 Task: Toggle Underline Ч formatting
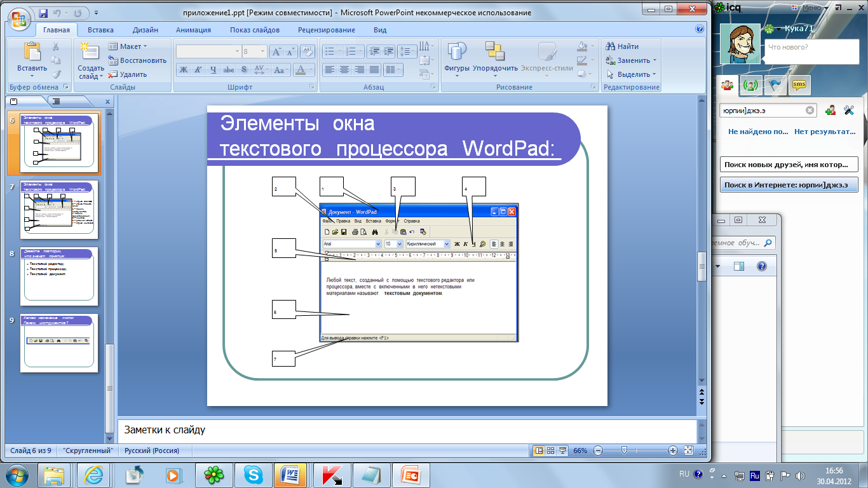coord(214,70)
